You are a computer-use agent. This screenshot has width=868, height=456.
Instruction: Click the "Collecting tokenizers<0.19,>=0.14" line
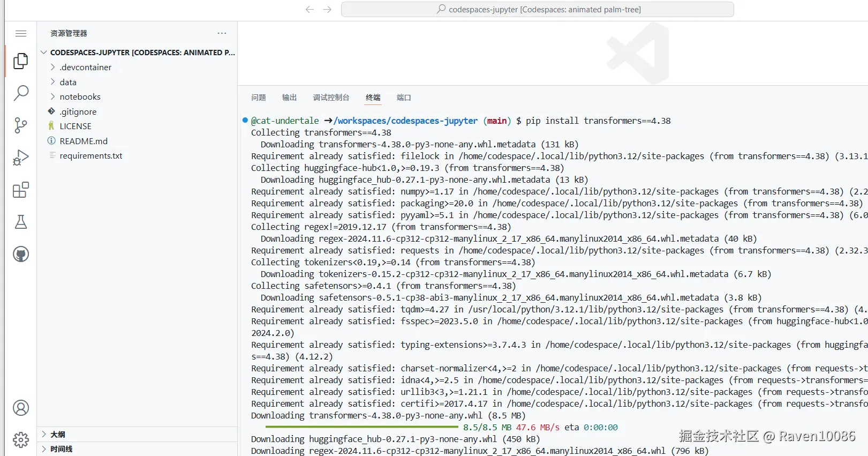point(393,262)
